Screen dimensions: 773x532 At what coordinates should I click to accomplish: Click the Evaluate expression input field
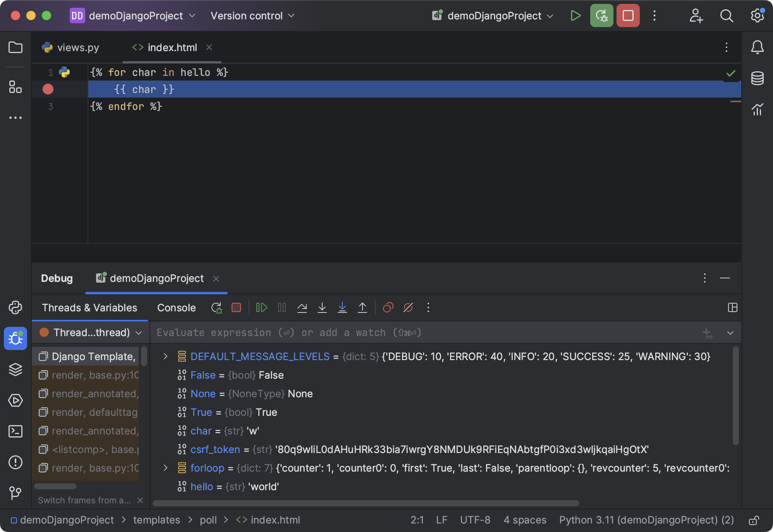[x=387, y=333]
